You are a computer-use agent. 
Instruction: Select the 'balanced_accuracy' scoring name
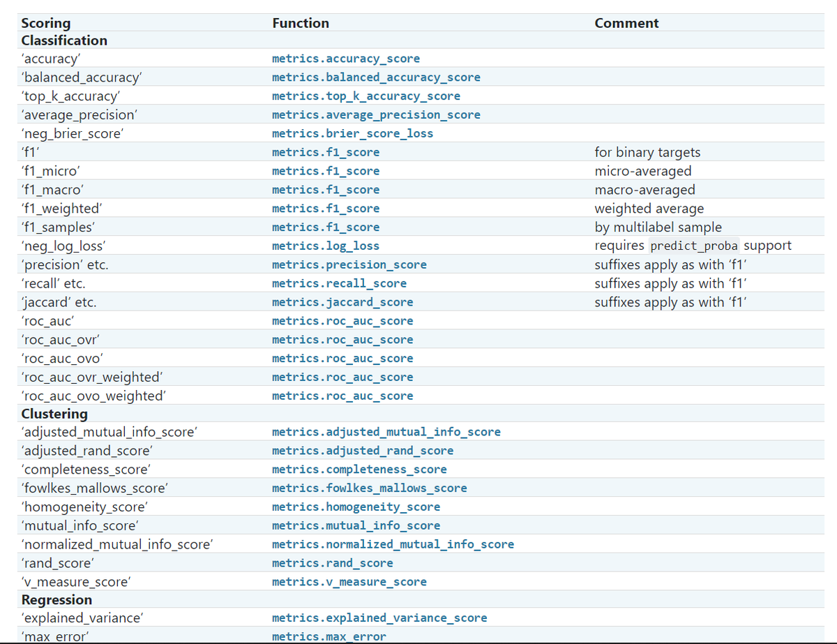pos(82,77)
